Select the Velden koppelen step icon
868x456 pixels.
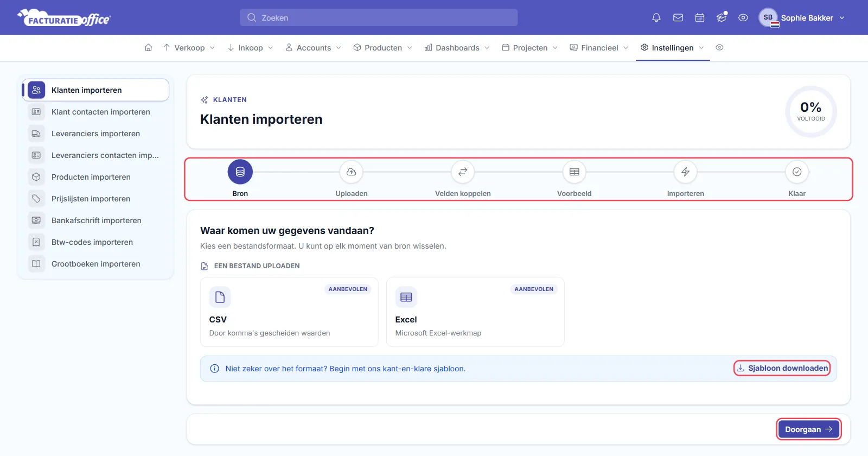click(463, 172)
